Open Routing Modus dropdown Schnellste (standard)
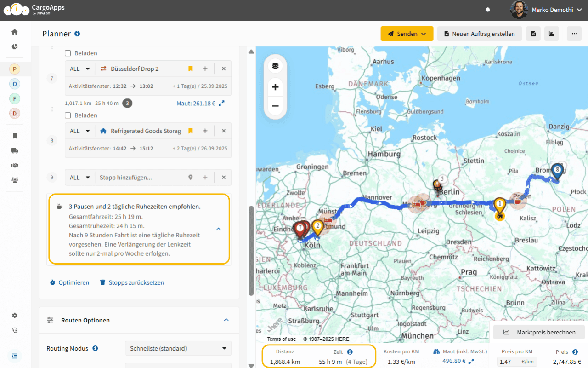Viewport: 588px width, 368px height. coord(178,348)
